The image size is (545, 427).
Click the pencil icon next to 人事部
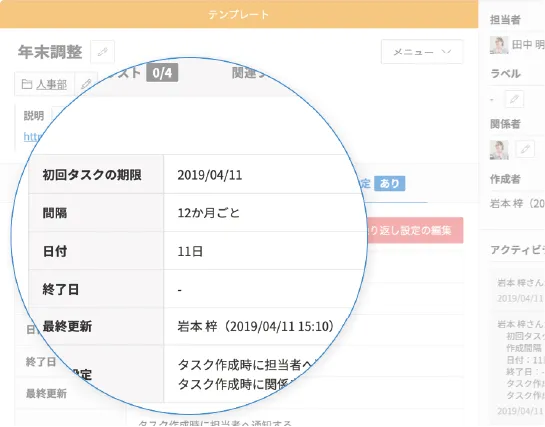(x=86, y=84)
